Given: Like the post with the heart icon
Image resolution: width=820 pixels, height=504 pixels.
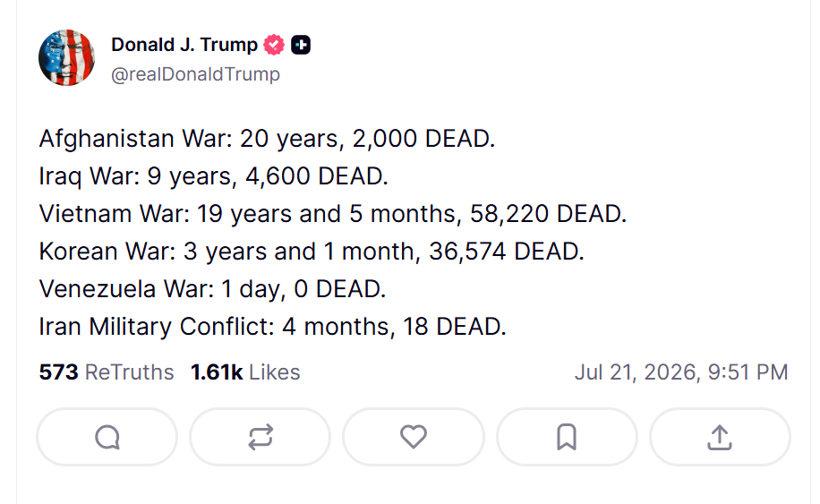Looking at the screenshot, I should click(x=414, y=437).
